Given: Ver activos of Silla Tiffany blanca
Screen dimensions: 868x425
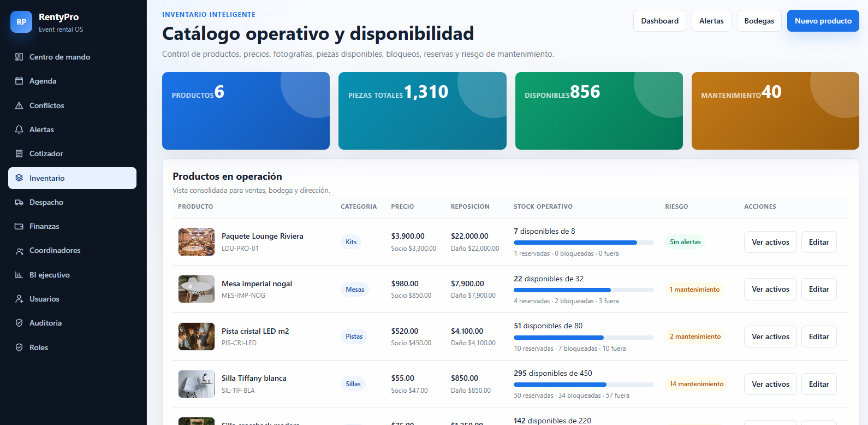Looking at the screenshot, I should tap(770, 384).
